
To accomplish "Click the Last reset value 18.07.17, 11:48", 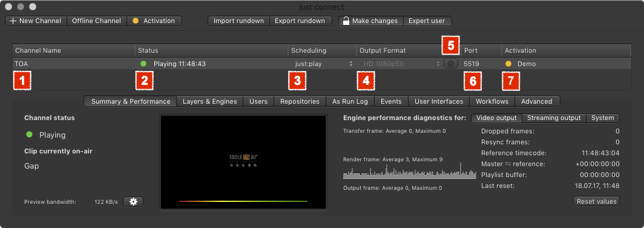I will point(597,186).
